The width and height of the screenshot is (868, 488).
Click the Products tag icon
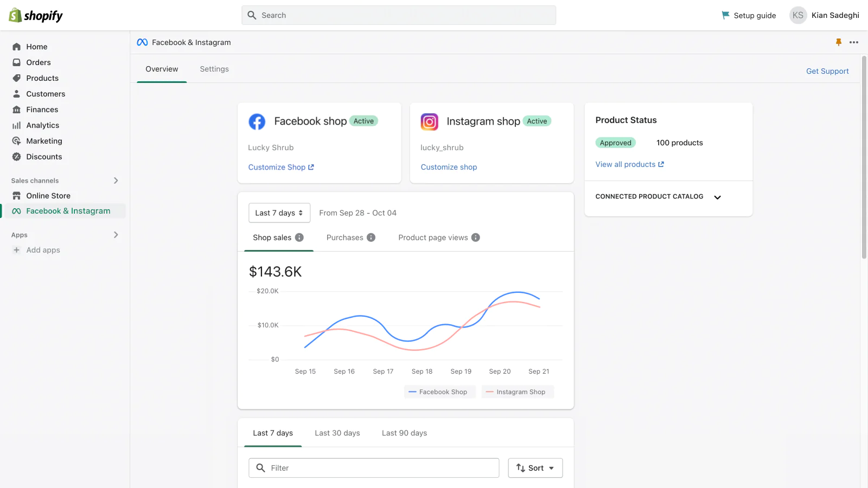click(x=17, y=78)
